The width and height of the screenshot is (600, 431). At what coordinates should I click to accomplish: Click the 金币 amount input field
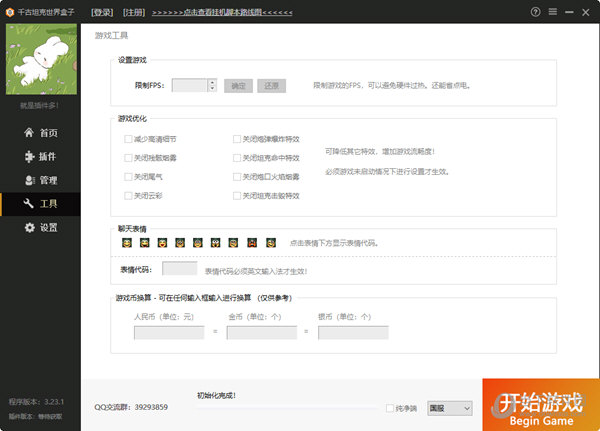coord(262,333)
